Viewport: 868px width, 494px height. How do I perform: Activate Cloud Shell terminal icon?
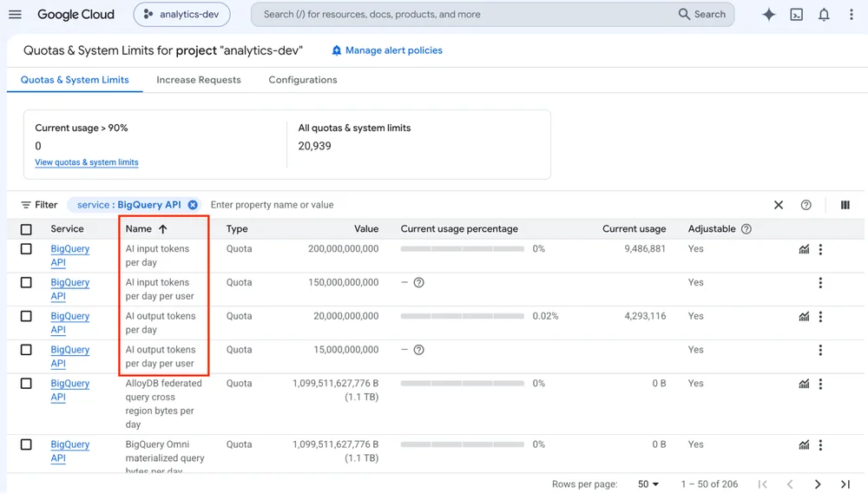point(796,15)
